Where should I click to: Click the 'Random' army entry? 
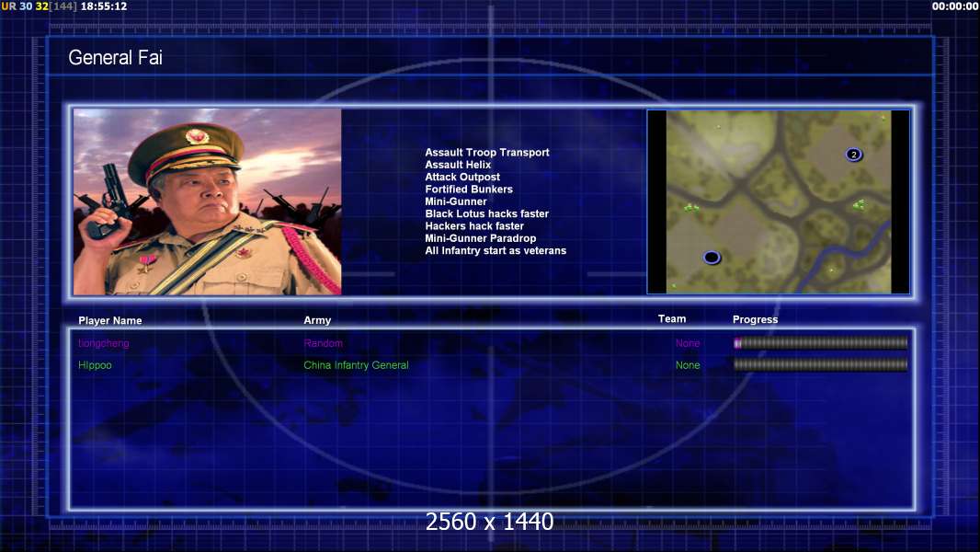(323, 343)
